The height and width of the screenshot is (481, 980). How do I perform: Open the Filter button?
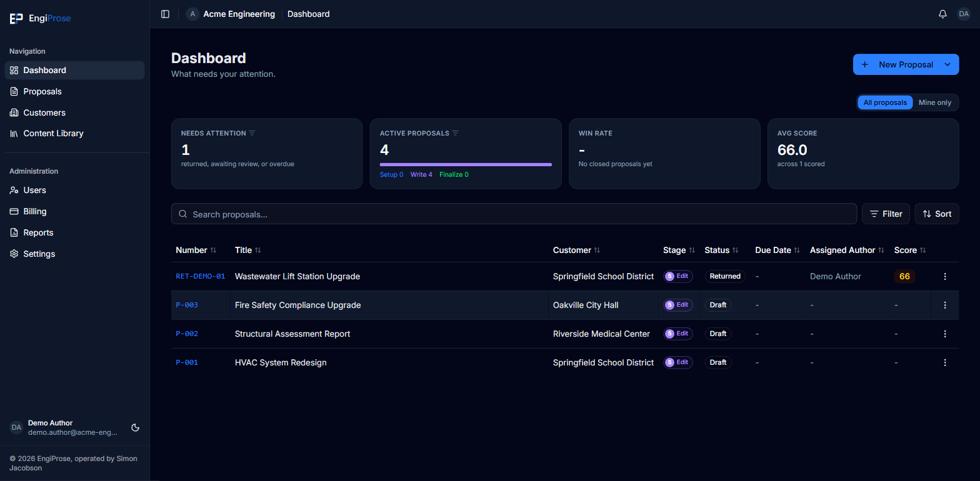[x=886, y=214]
